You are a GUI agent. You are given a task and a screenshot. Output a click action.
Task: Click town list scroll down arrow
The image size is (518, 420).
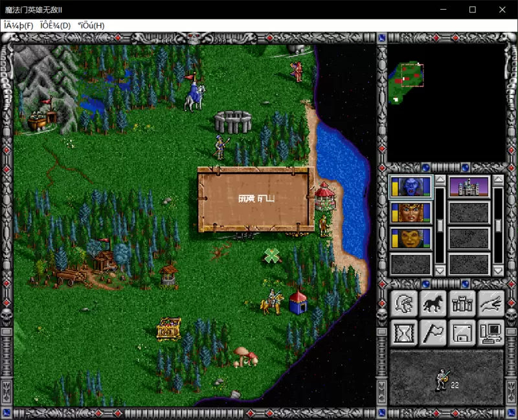pos(498,271)
